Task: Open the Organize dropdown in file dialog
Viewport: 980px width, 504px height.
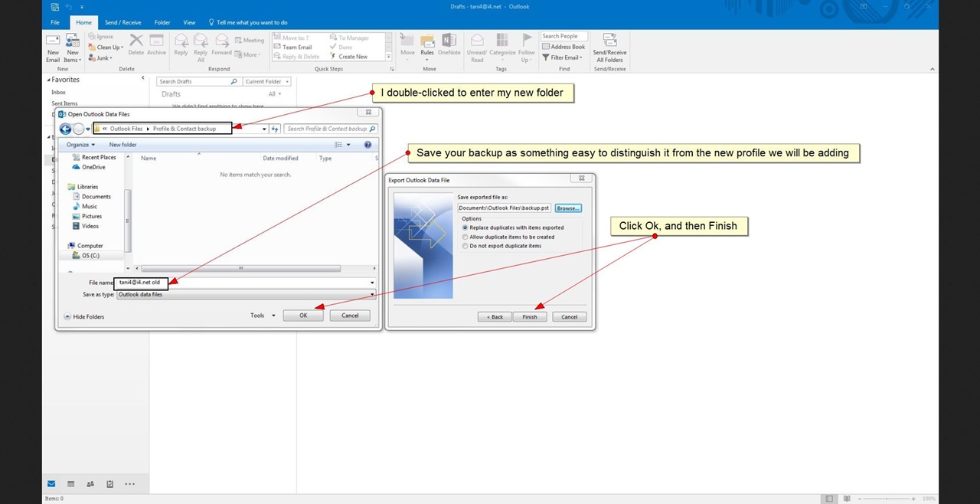Action: click(x=80, y=145)
